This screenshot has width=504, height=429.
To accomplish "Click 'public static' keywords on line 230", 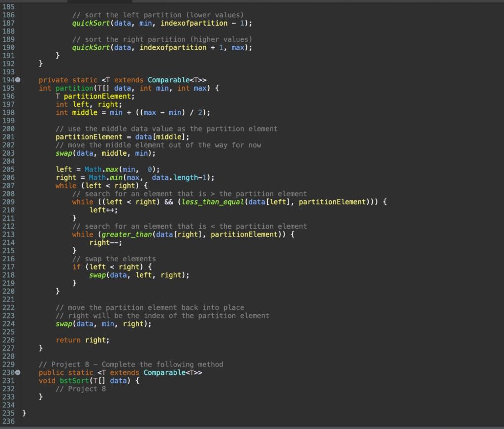I will coord(65,372).
